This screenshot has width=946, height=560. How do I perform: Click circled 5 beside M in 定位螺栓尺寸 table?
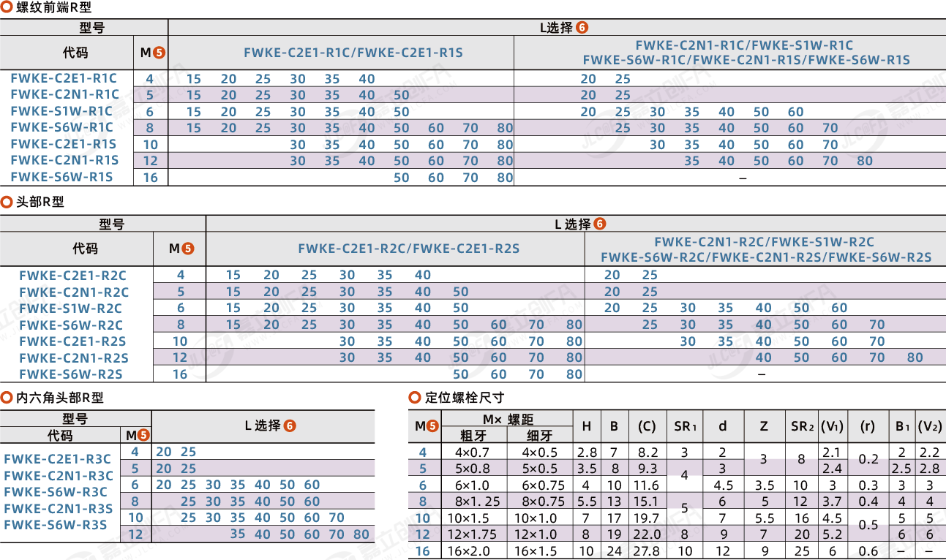pos(433,426)
